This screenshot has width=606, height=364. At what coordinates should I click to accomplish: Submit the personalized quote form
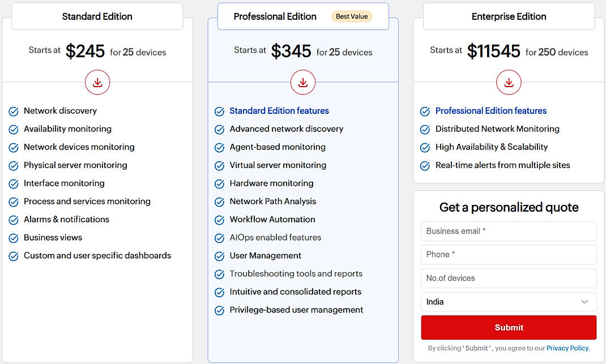pyautogui.click(x=508, y=327)
